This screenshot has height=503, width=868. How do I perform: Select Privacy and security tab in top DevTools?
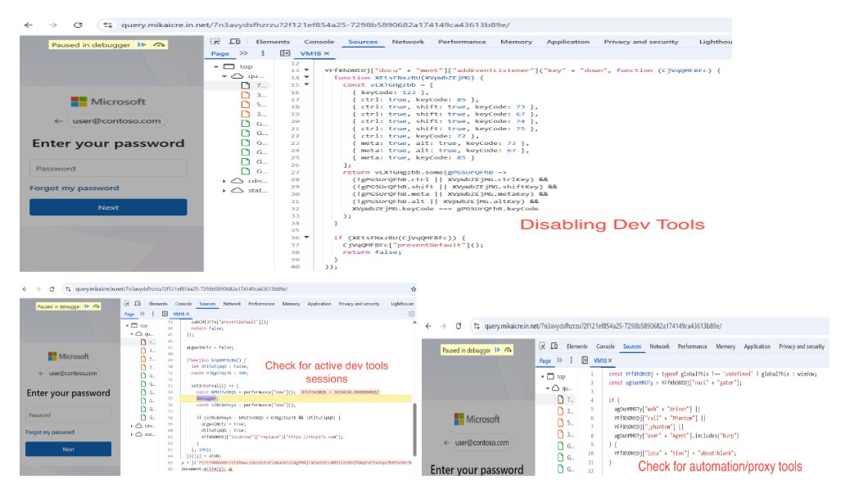pyautogui.click(x=641, y=42)
